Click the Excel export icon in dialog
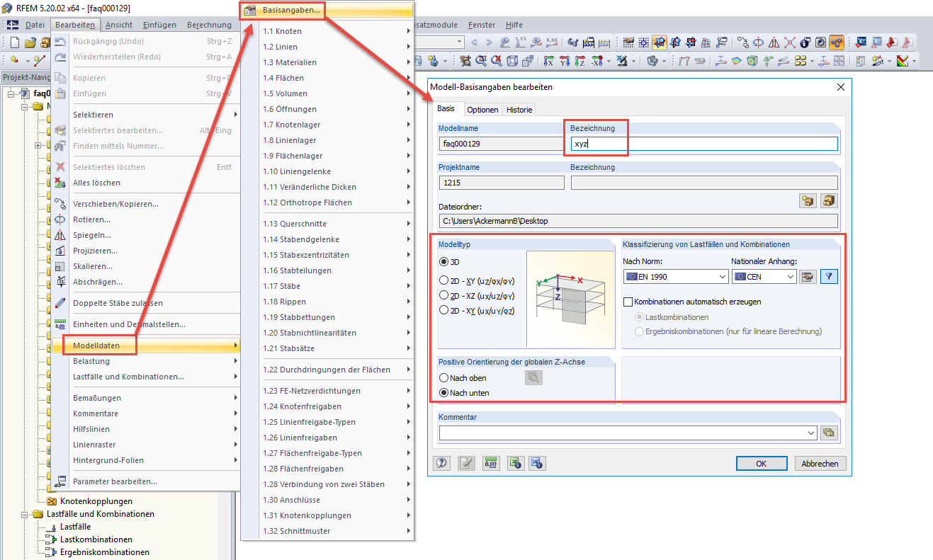This screenshot has width=933, height=560. coord(515,464)
